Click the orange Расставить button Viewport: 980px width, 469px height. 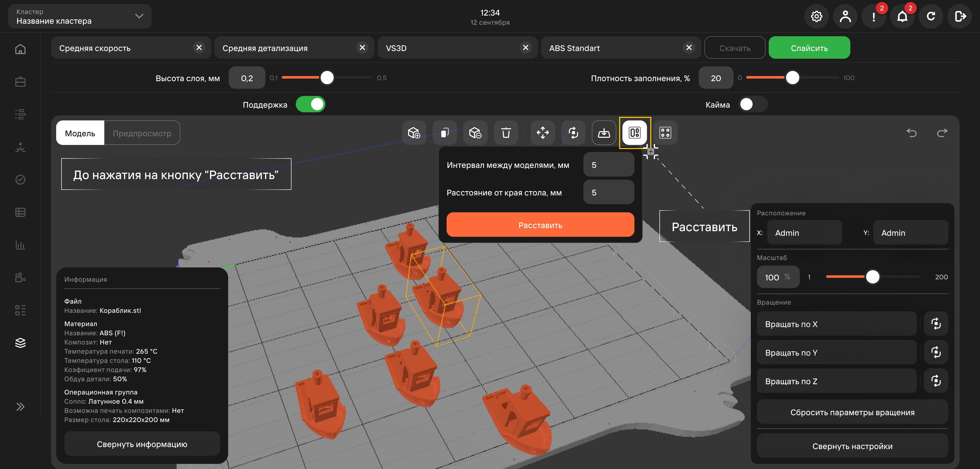coord(540,225)
